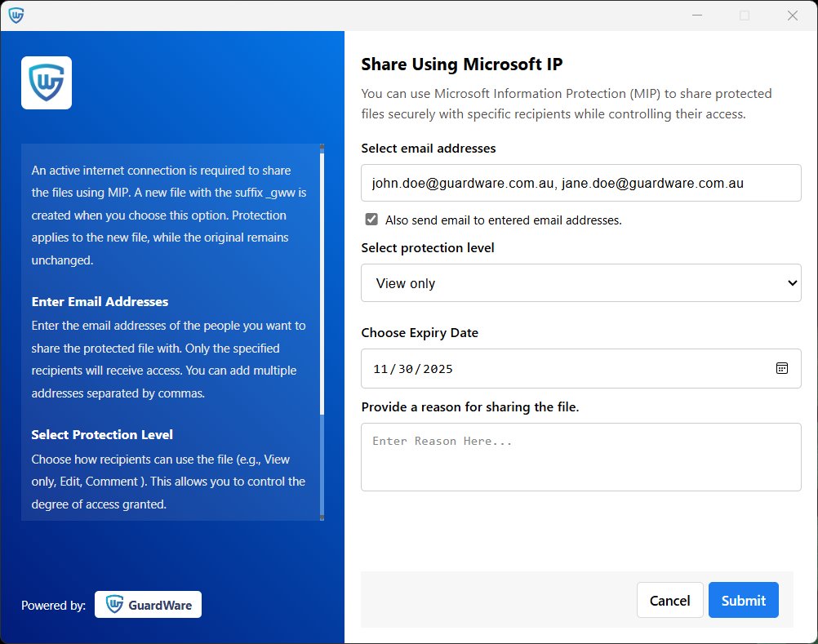Select the year 2025 in expiry date

pos(438,369)
